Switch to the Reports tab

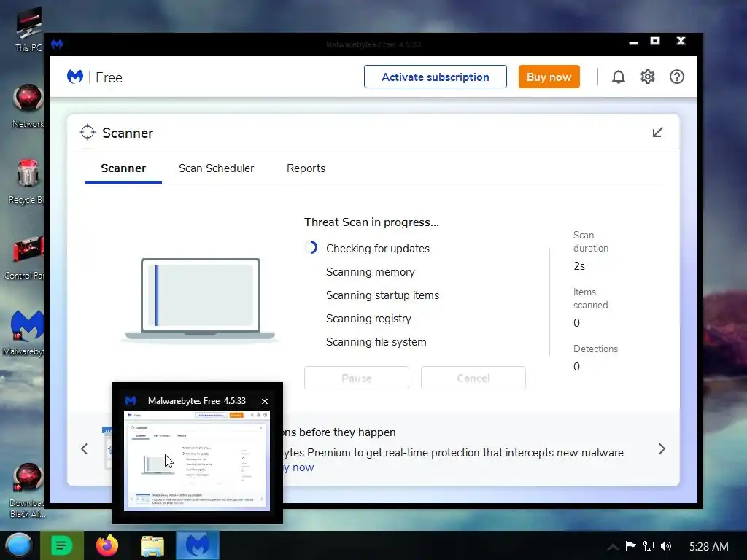[306, 168]
